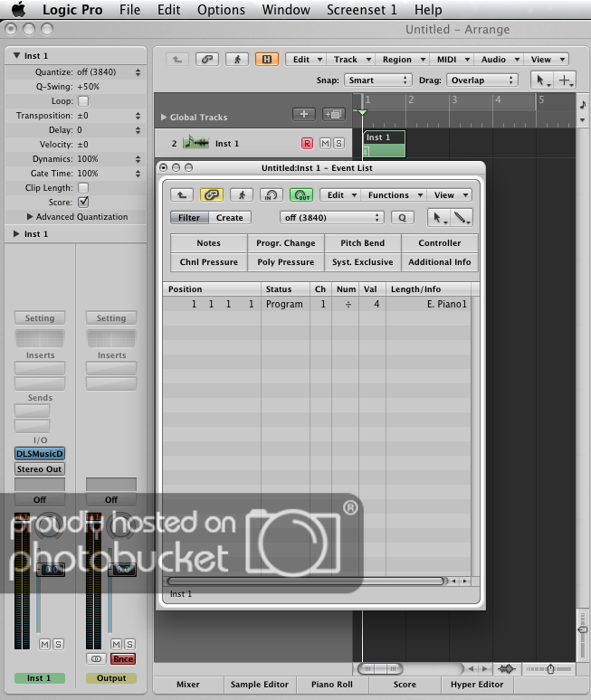Open the Arrange Edit menu
Viewport: 591px width, 700px height.
(x=307, y=60)
